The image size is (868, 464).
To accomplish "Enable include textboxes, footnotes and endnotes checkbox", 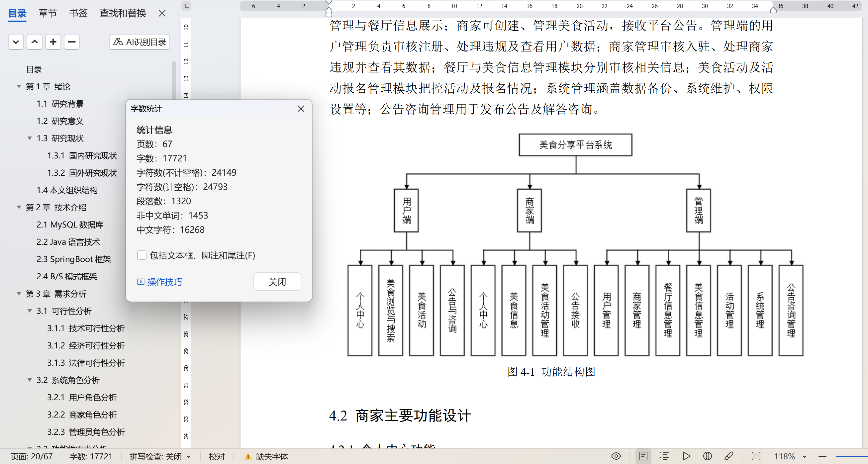I will pyautogui.click(x=142, y=255).
